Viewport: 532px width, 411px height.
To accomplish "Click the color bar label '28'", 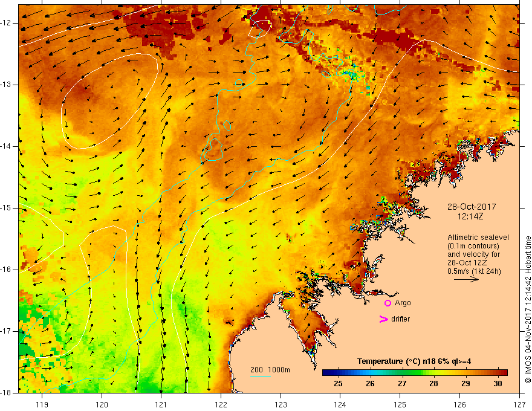I will tap(433, 384).
